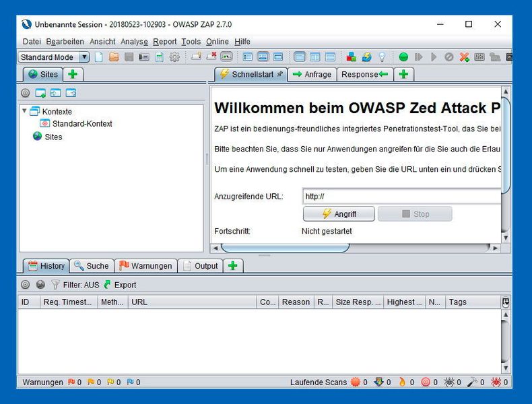Switch to the Anfrage tab
Screen dimensions: 532x404
[312, 74]
